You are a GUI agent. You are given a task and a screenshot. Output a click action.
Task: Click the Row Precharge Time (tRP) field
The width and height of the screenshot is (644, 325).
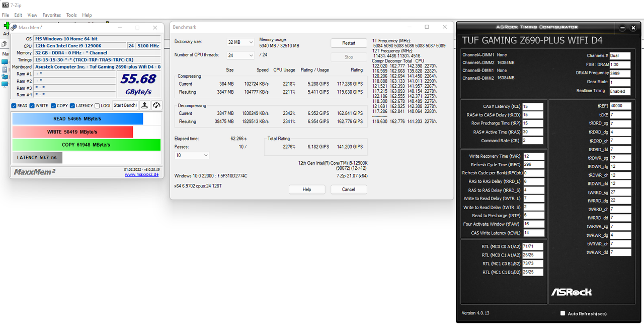[532, 123]
